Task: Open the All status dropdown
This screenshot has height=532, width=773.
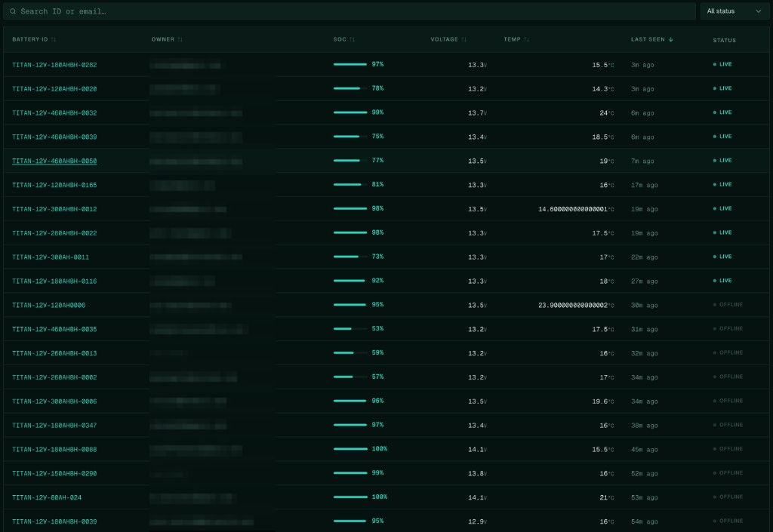Action: pyautogui.click(x=734, y=11)
